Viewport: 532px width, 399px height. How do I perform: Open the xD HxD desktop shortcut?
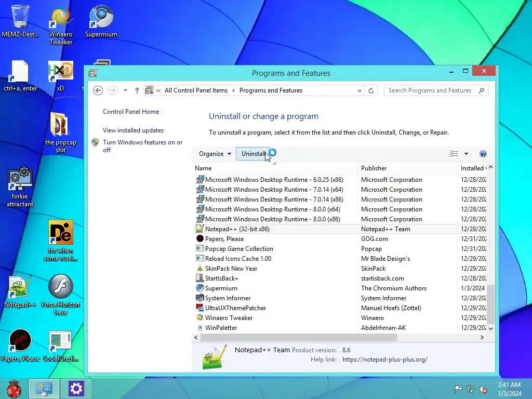[60, 76]
